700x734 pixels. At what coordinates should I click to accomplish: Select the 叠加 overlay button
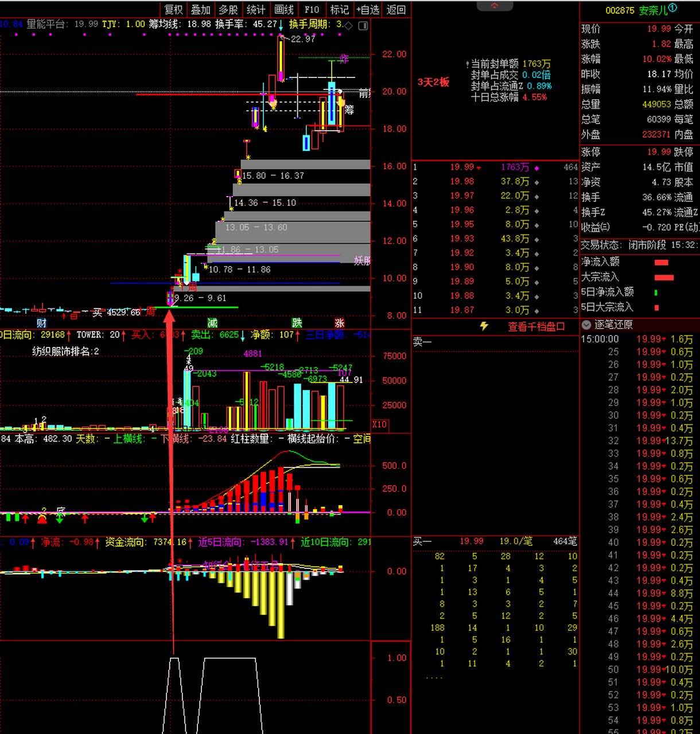point(201,10)
